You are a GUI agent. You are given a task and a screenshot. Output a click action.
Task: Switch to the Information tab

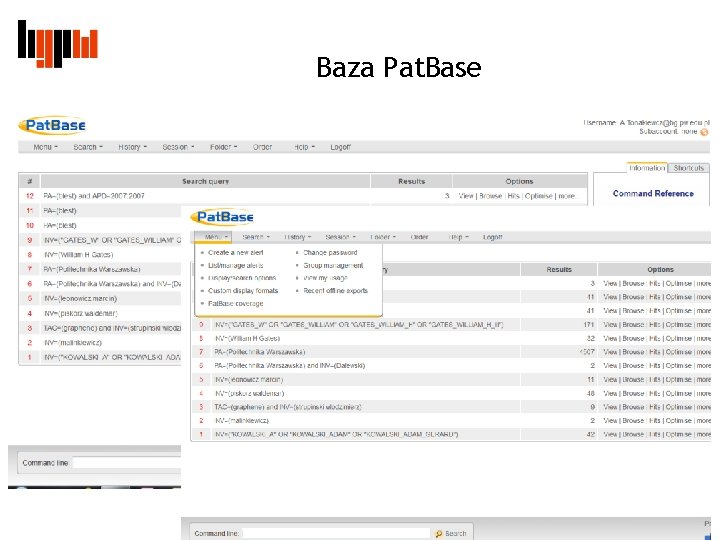coord(647,168)
